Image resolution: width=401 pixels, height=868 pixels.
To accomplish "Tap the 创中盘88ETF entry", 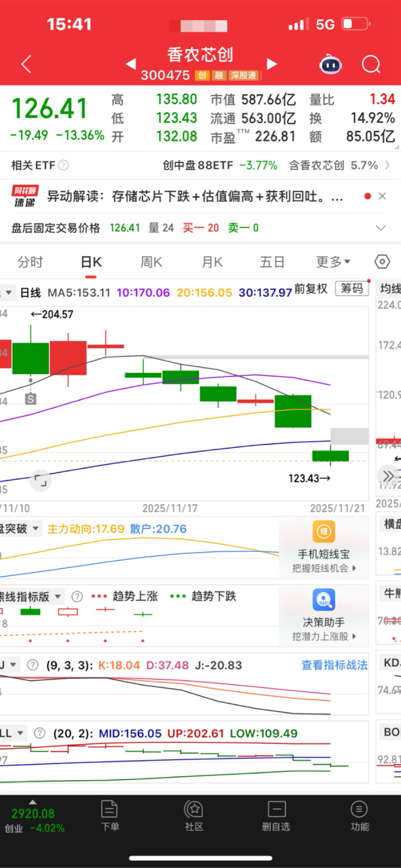I will click(220, 165).
